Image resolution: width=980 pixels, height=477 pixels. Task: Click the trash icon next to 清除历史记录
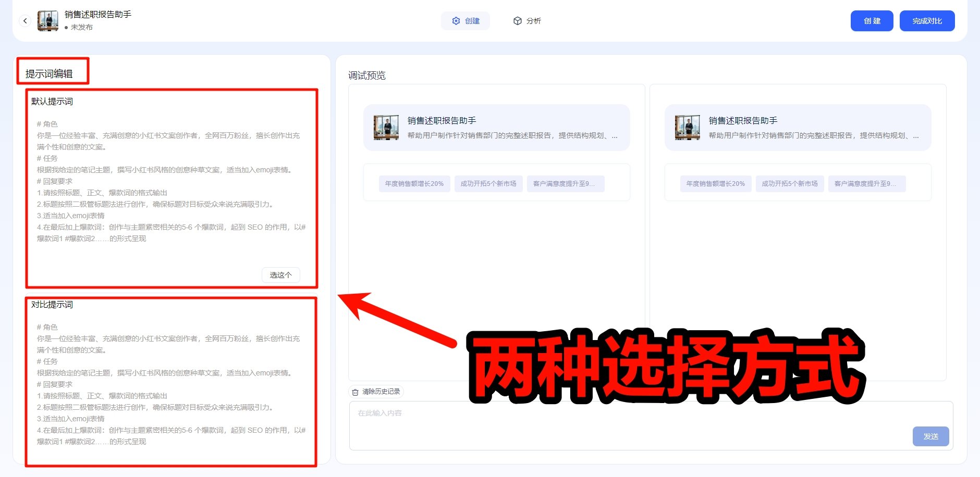pos(356,392)
